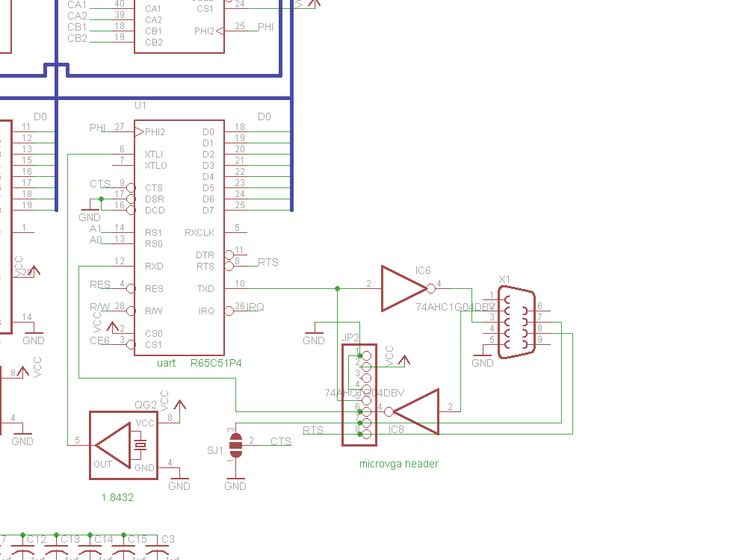Image resolution: width=733 pixels, height=560 pixels.
Task: Click the RTS net label beside U1 pin 8
Action: tap(267, 262)
